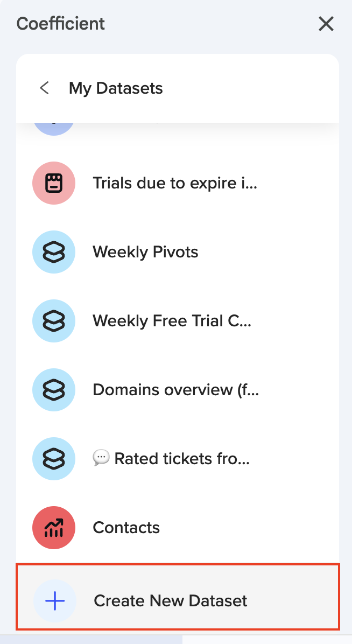Go back using the chevron beside My Datasets
Screen dimensions: 352x644
point(45,88)
